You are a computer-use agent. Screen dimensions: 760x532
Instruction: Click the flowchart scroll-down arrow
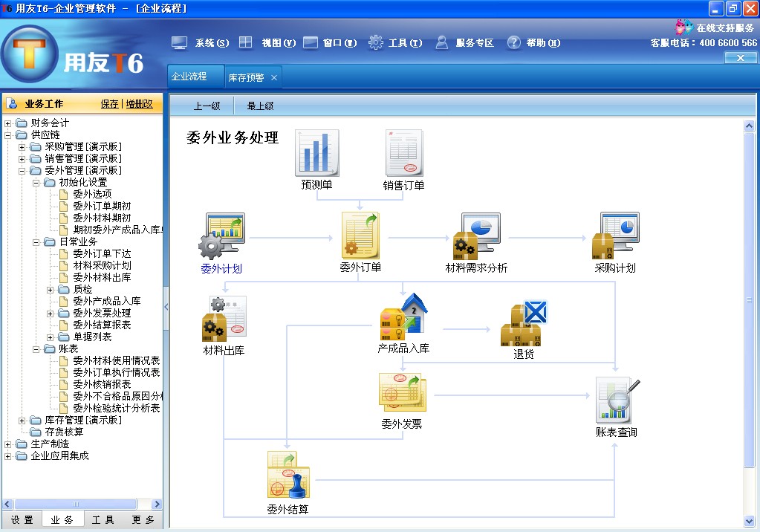[x=749, y=522]
